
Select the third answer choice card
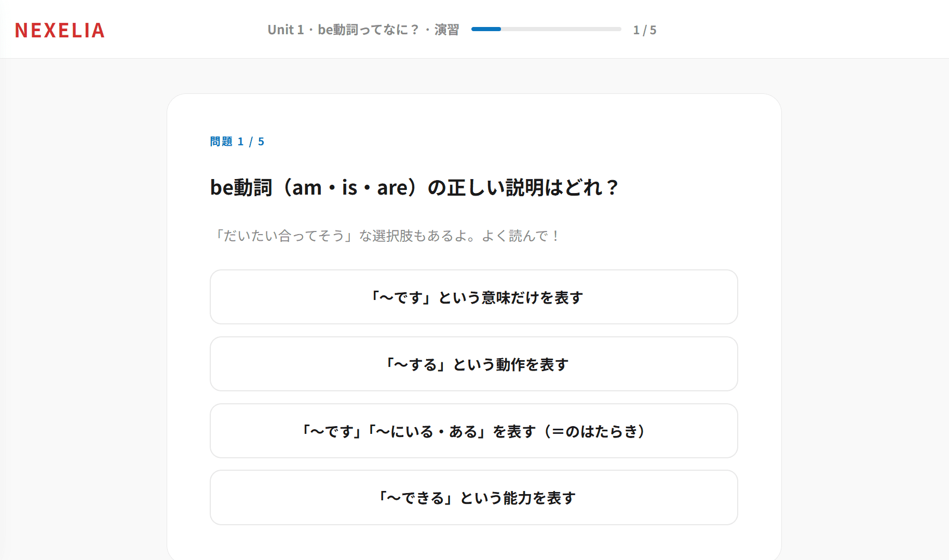coord(473,431)
